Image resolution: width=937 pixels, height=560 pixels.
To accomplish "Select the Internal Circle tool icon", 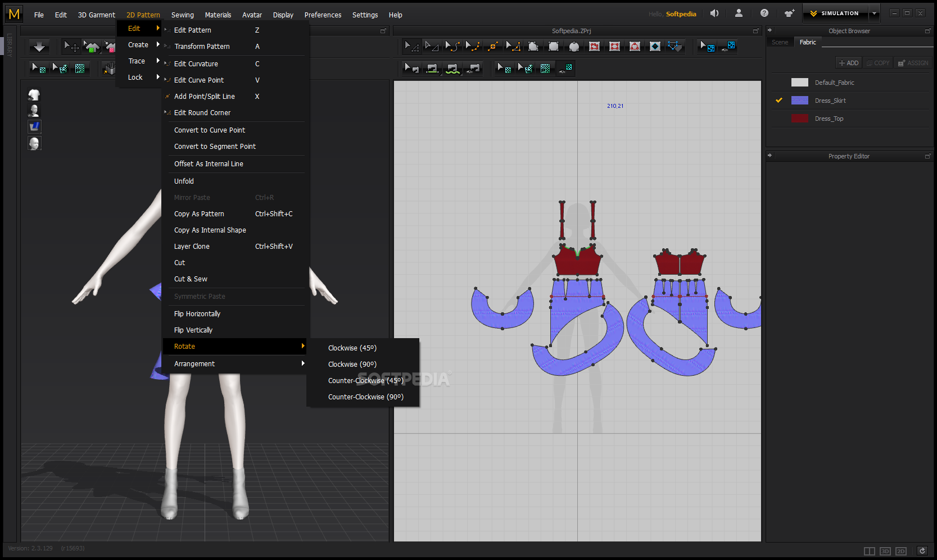I will [x=635, y=46].
